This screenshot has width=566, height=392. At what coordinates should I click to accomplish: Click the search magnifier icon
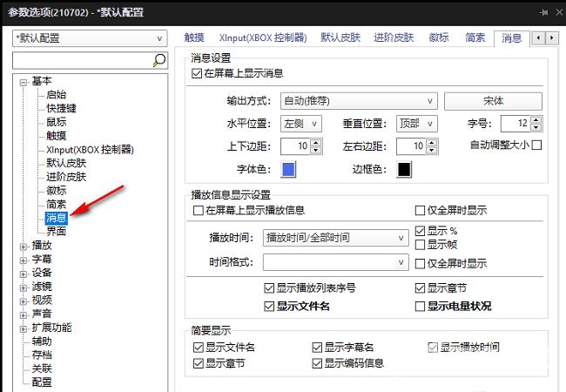[158, 60]
